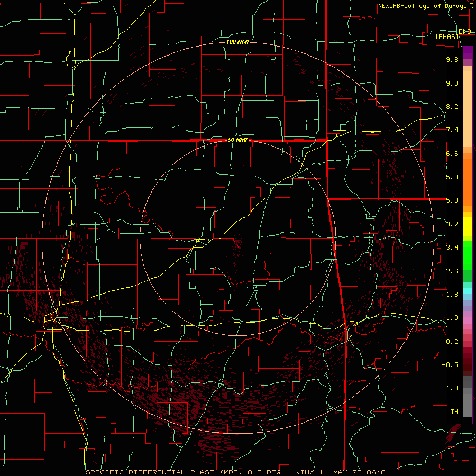Click the [PHAS] legend unit label
The height and width of the screenshot is (476, 476).
pos(447,36)
